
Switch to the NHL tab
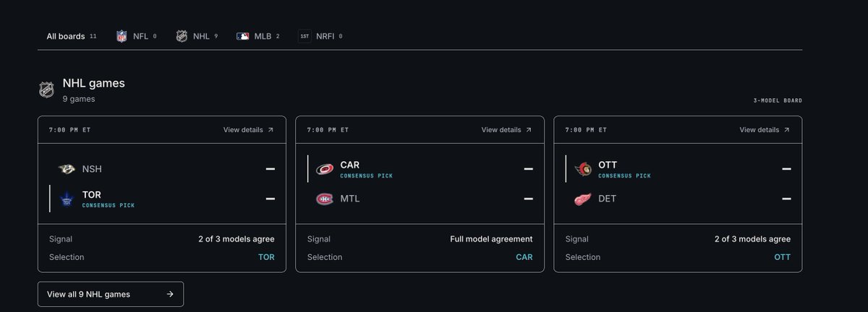(x=197, y=36)
